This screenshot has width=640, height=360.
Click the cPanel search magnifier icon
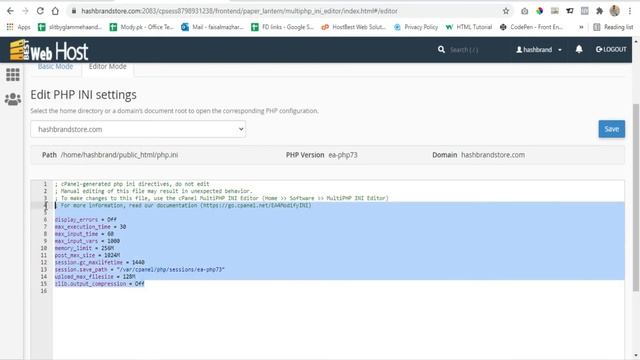coord(441,49)
